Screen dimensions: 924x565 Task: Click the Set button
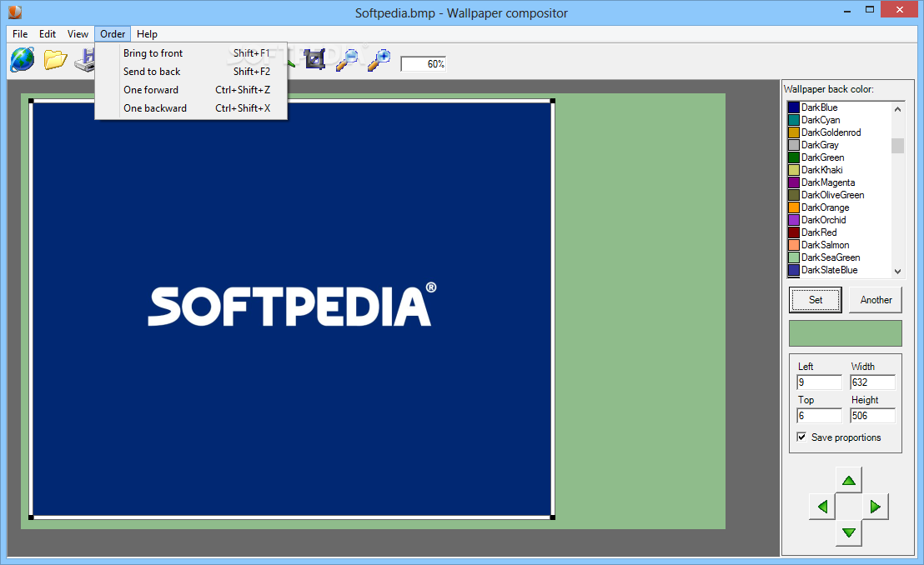[x=816, y=300]
